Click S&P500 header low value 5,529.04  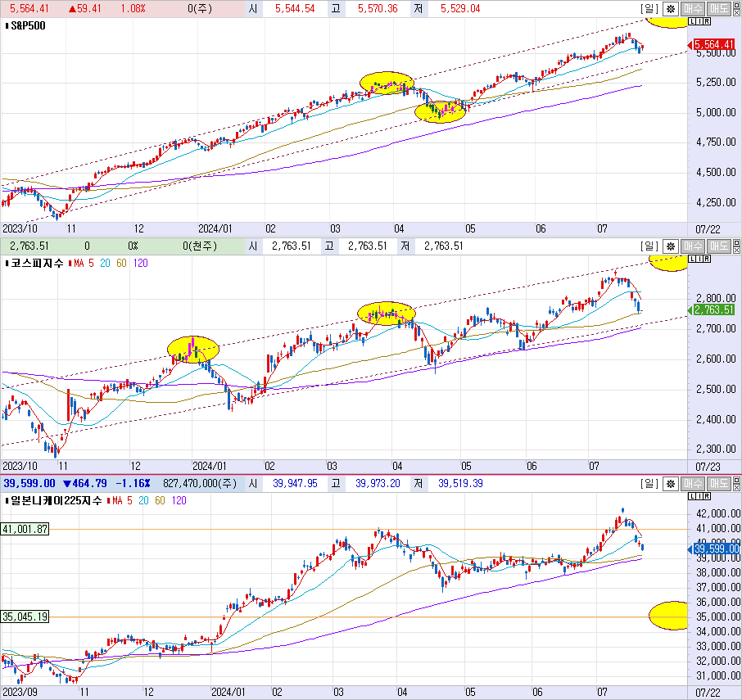click(x=460, y=8)
